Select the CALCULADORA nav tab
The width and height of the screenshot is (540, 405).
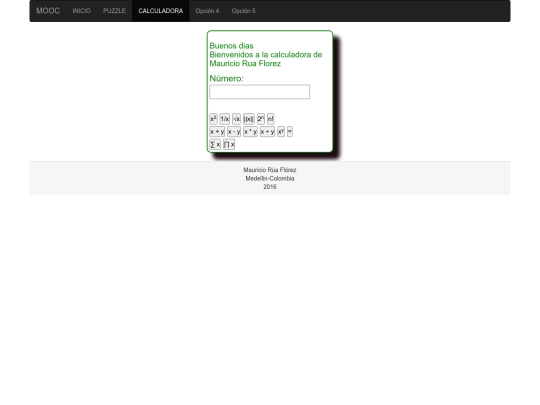click(160, 11)
